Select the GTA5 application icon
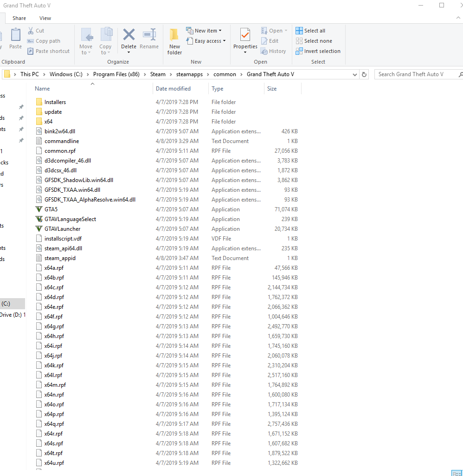Image resolution: width=463 pixels, height=476 pixels. pyautogui.click(x=39, y=209)
